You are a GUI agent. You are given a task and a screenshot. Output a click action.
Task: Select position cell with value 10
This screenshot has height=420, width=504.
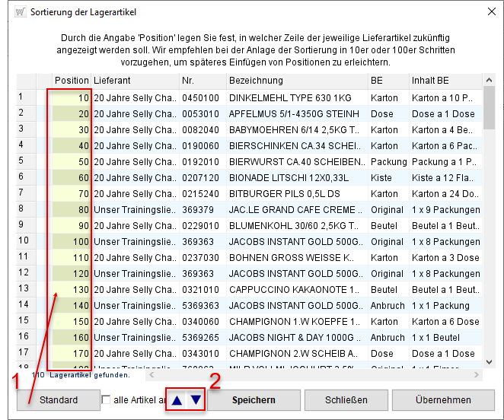[x=72, y=97]
